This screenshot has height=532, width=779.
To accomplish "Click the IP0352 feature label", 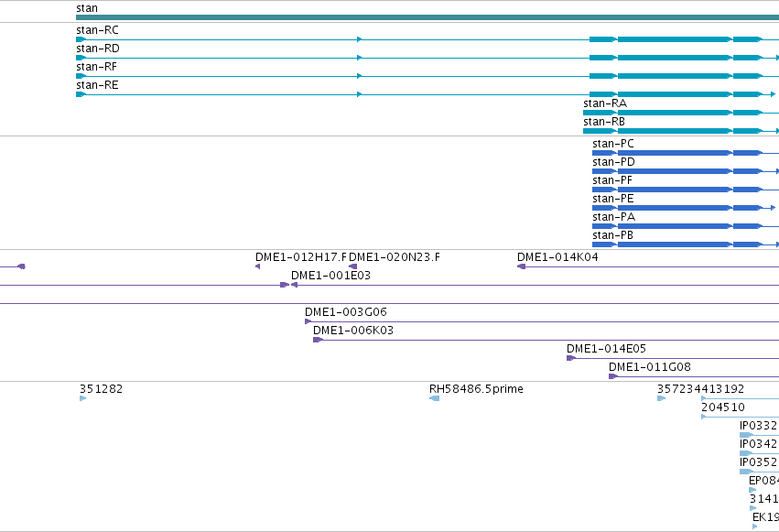I will point(759,463).
